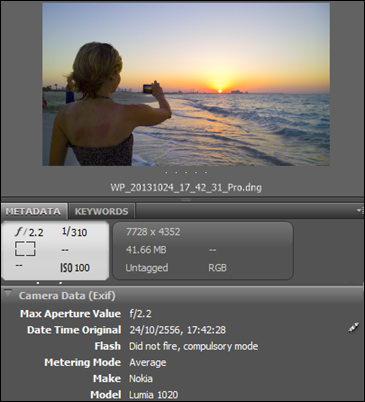Viewport: 365px width, 402px height.
Task: Click the metering mode bracket icon
Action: pyautogui.click(x=25, y=249)
